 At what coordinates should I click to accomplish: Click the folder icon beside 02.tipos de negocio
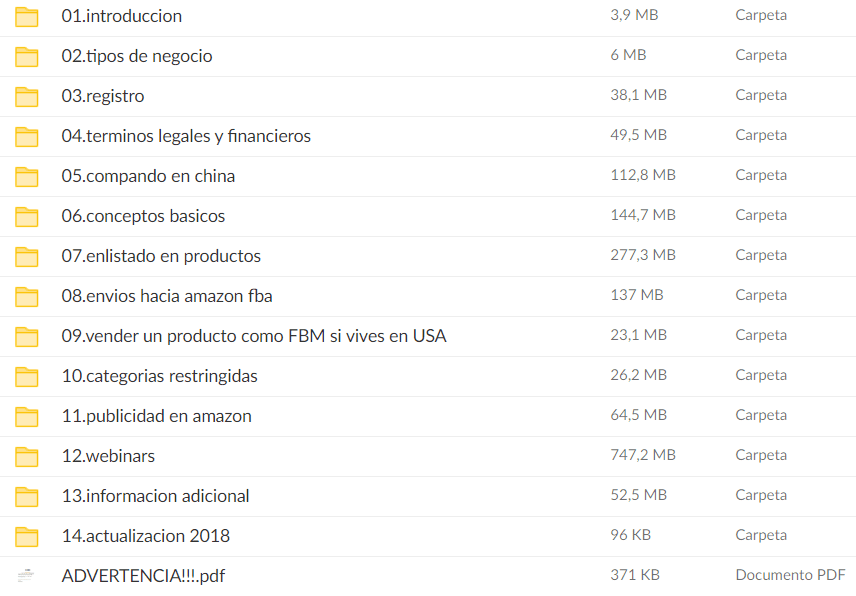click(26, 56)
